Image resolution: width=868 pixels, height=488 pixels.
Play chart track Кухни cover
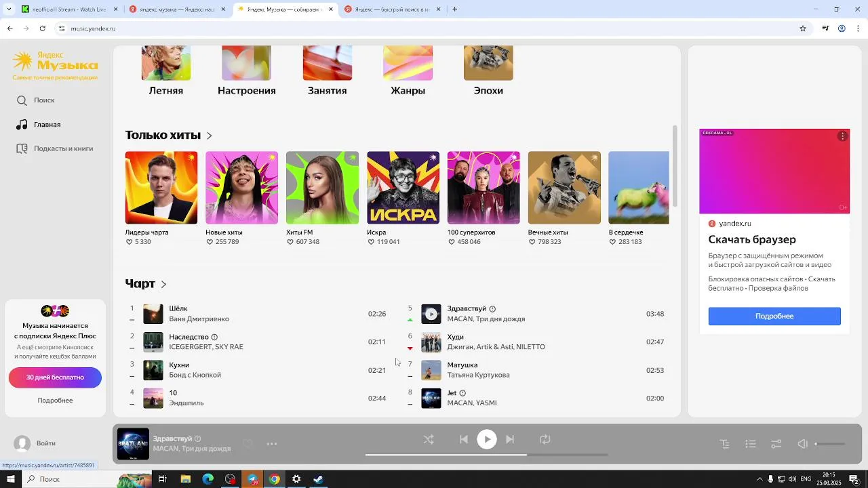click(x=153, y=370)
